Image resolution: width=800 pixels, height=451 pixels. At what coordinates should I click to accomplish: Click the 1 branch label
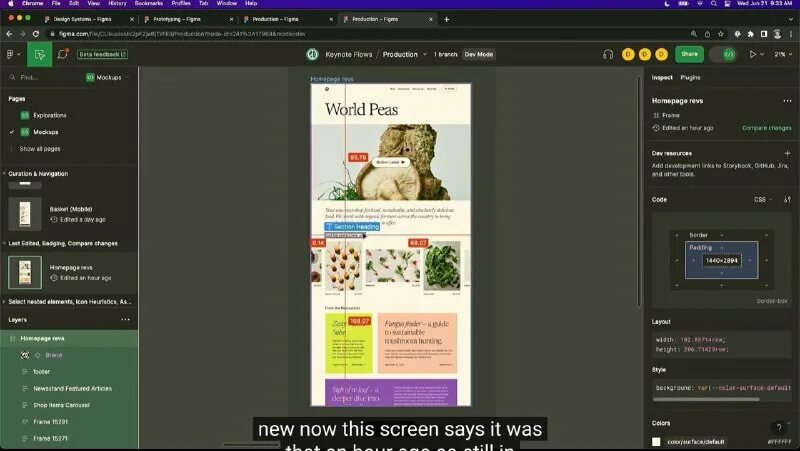pos(445,54)
